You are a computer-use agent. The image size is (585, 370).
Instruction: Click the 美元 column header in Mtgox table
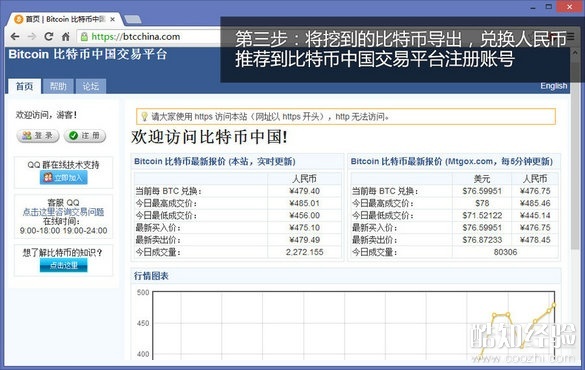pyautogui.click(x=482, y=179)
